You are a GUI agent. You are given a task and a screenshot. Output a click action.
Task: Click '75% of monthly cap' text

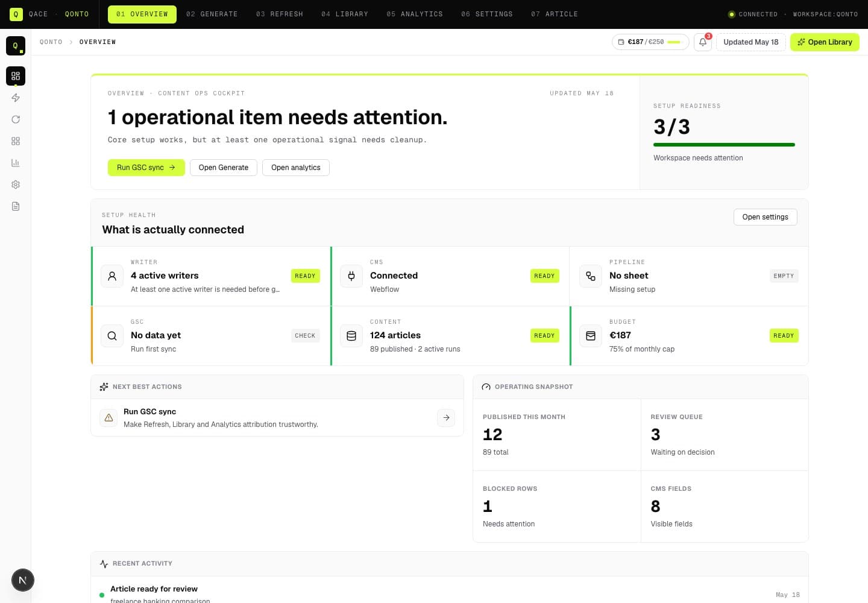(642, 349)
